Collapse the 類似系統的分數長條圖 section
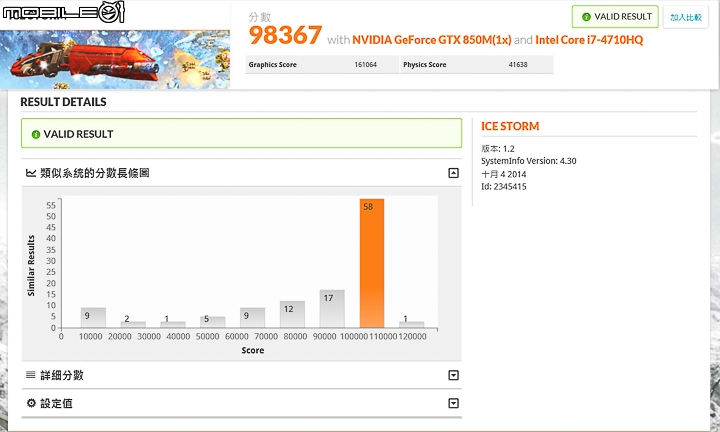The image size is (720, 432). pos(453,173)
